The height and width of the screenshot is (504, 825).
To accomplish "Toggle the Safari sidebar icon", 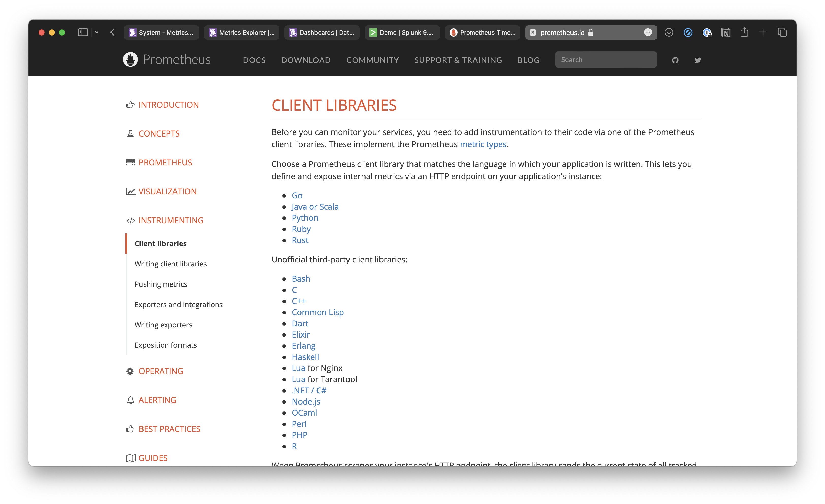I will 83,32.
